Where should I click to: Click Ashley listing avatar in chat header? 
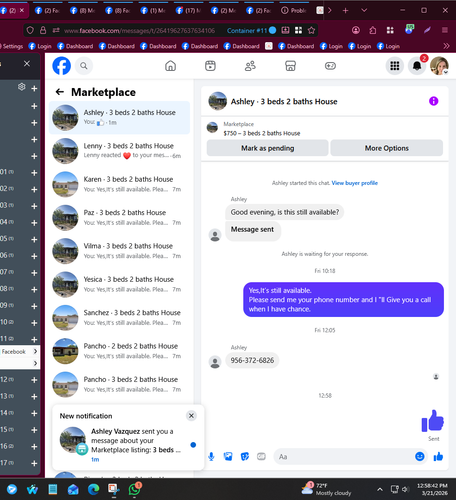218,101
